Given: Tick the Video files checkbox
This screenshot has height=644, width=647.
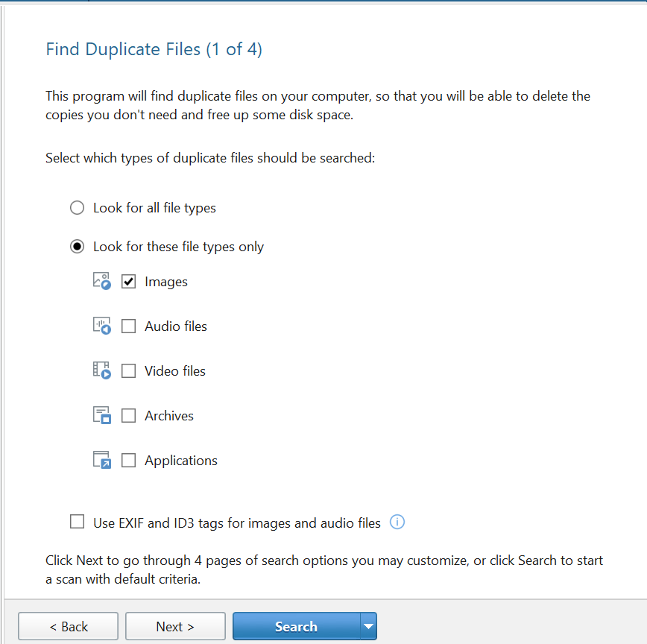Looking at the screenshot, I should [128, 371].
